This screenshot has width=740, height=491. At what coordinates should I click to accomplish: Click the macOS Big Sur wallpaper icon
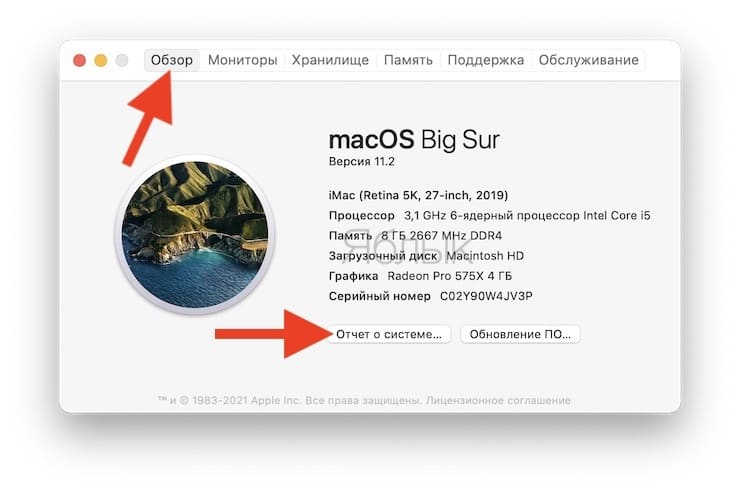coord(195,235)
